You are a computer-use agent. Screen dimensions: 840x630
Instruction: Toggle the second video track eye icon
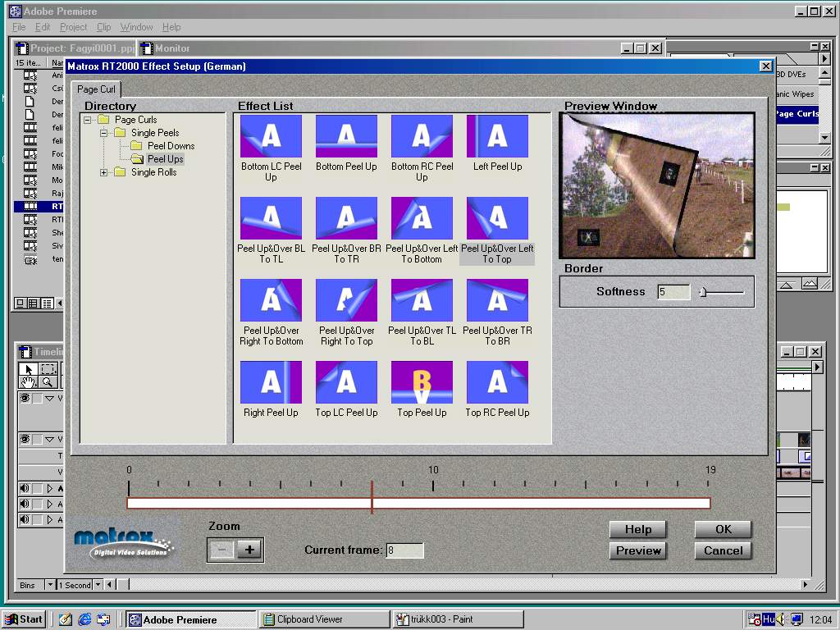(x=25, y=440)
